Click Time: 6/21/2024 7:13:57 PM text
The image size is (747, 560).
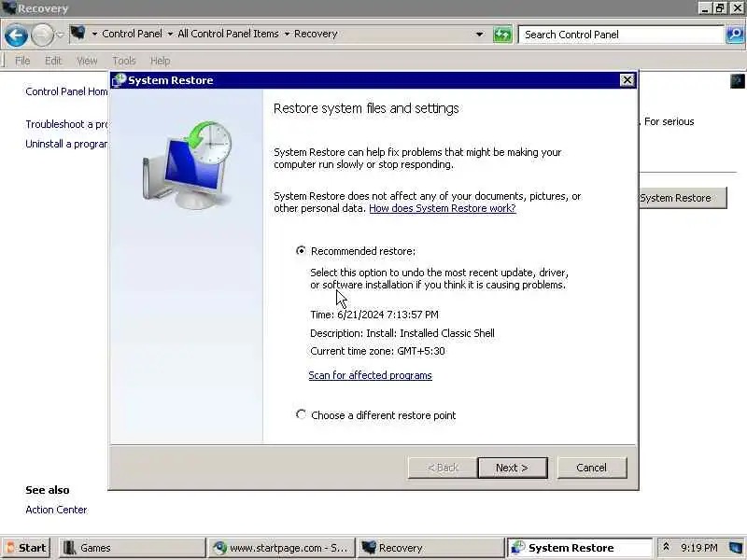374,315
